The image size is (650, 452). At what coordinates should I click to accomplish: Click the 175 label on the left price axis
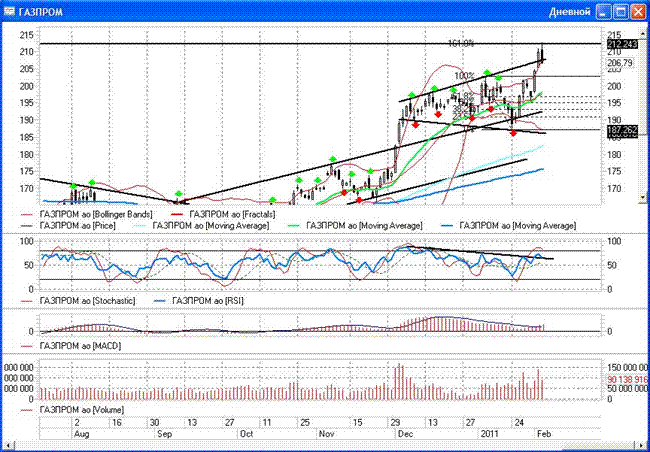(26, 171)
